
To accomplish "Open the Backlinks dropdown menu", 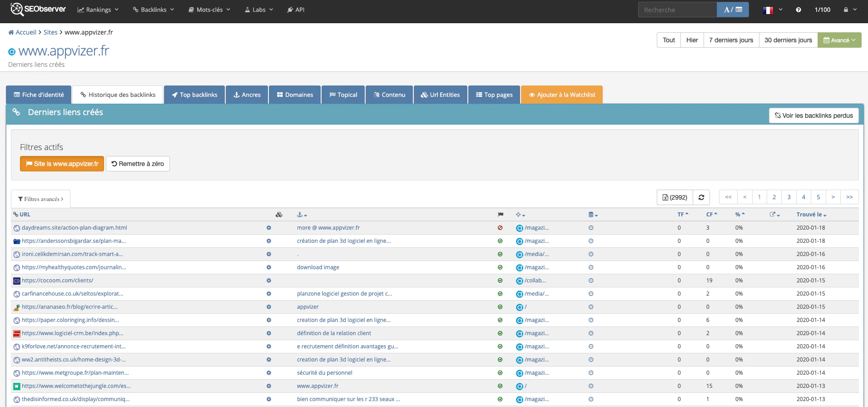I will tap(154, 10).
